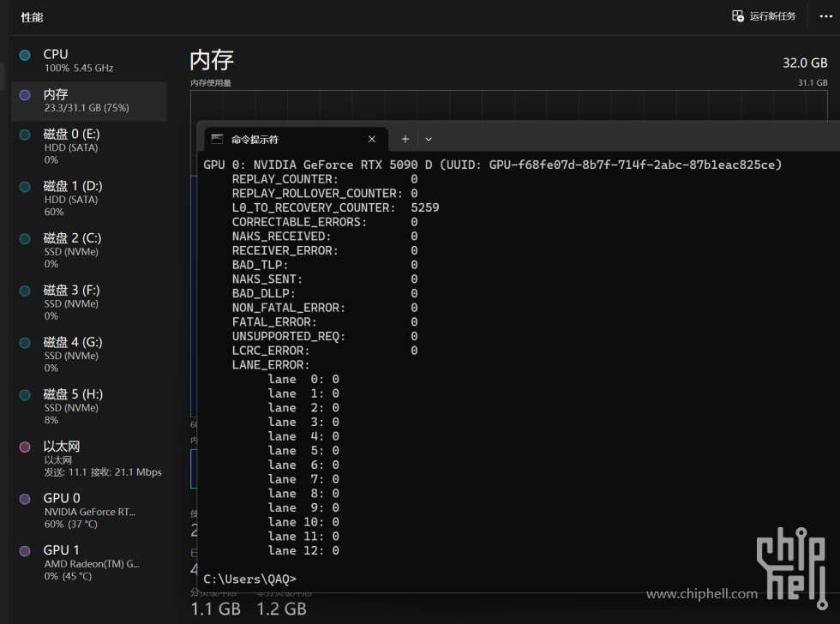Open 磁盘 3 (F:) disk entry

click(x=89, y=302)
